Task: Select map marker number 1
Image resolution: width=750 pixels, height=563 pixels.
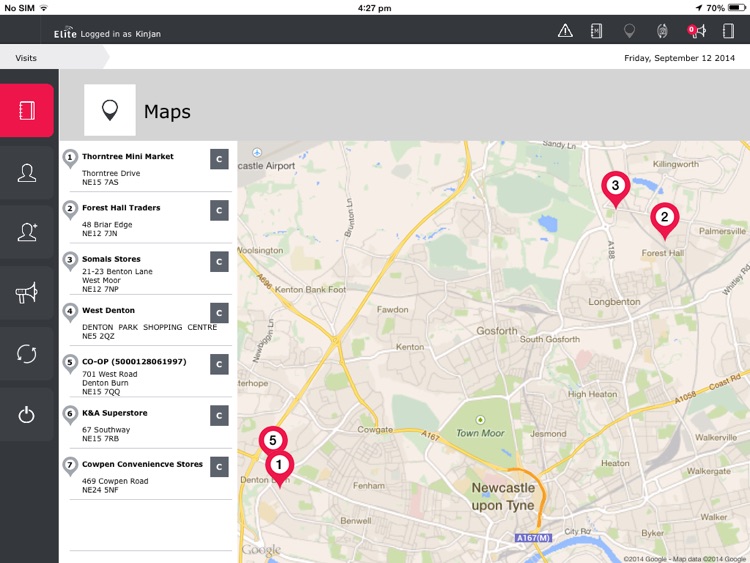Action: click(279, 468)
